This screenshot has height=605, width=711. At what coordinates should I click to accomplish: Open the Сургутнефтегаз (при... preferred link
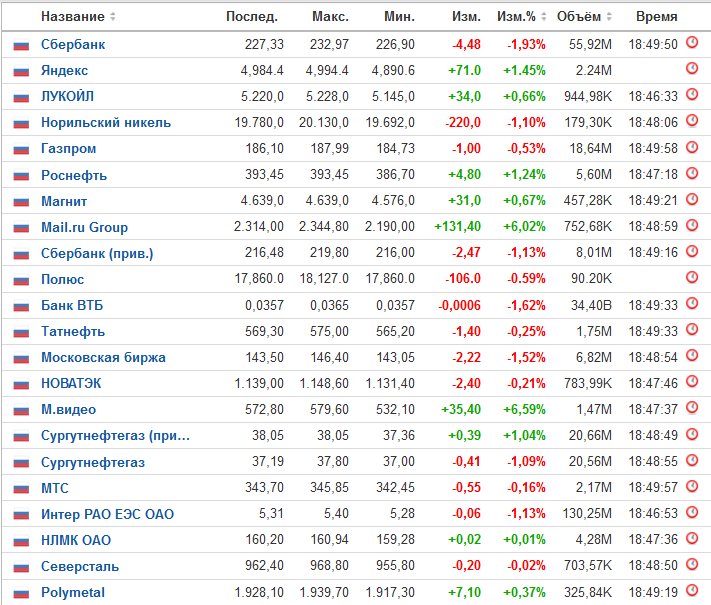click(115, 435)
